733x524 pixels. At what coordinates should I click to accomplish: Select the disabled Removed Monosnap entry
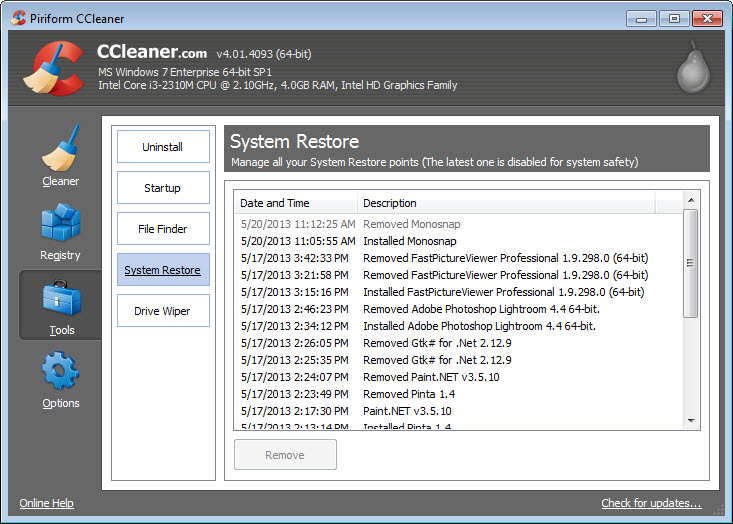pos(458,224)
